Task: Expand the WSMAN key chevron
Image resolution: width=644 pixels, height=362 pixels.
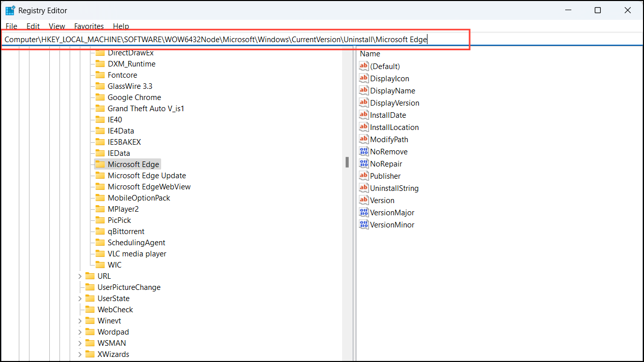Action: pyautogui.click(x=80, y=343)
